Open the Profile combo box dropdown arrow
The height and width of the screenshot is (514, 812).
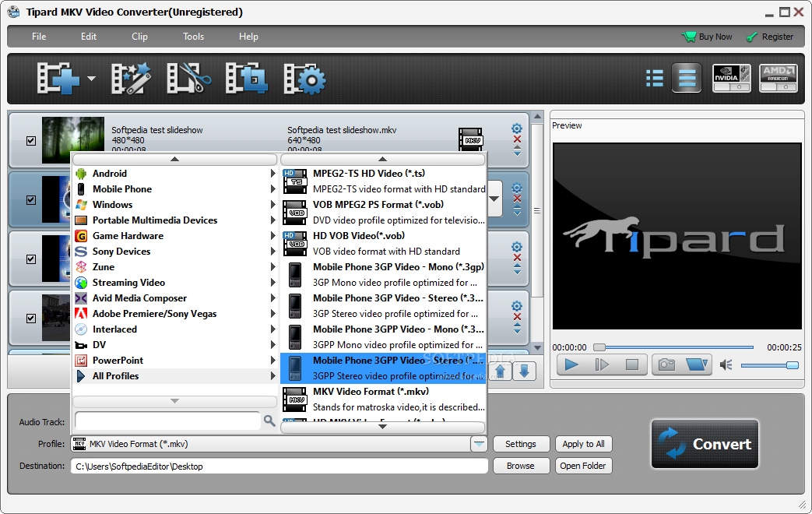[479, 444]
